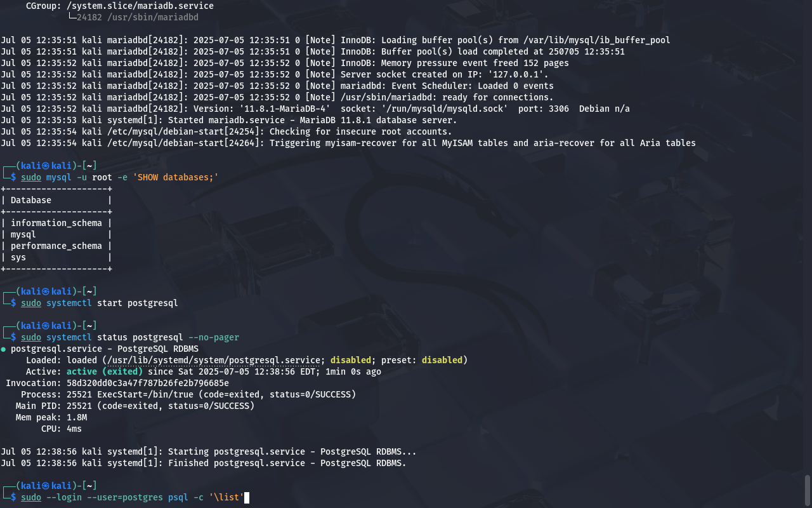Click the '\list' argument in current command
This screenshot has width=812, height=508.
[x=226, y=497]
